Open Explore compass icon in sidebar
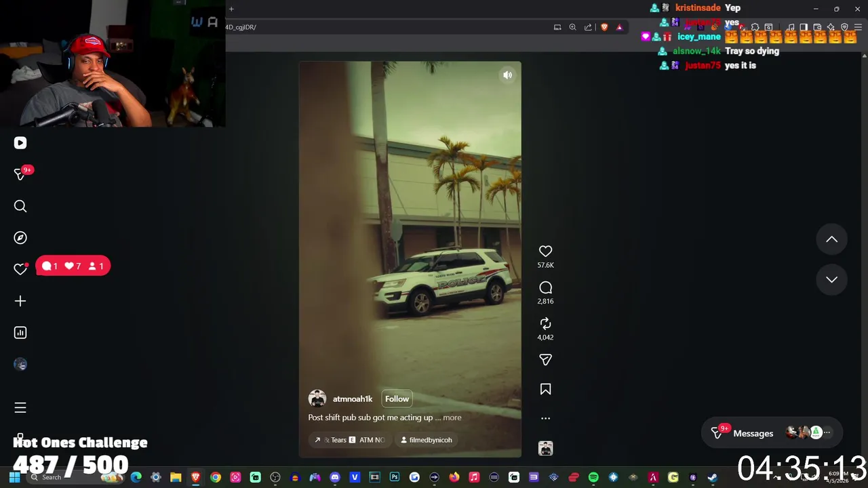868x488 pixels. coord(20,238)
